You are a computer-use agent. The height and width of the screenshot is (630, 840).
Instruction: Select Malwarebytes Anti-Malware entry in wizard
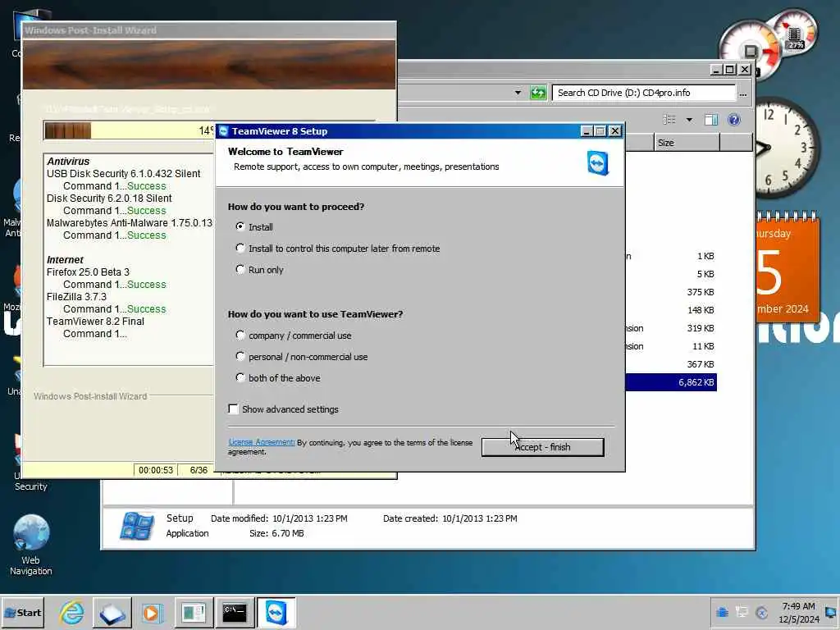(129, 223)
